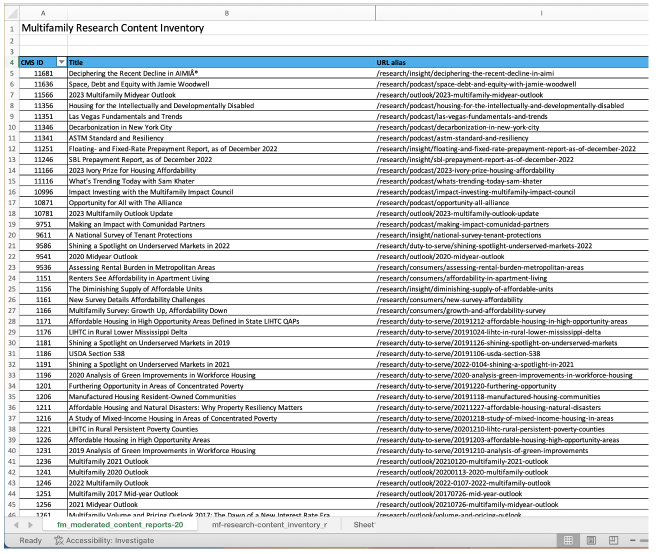Select the fm_moderated_content_reports-20 sheet tab
Screen dimensions: 657x554
point(120,525)
